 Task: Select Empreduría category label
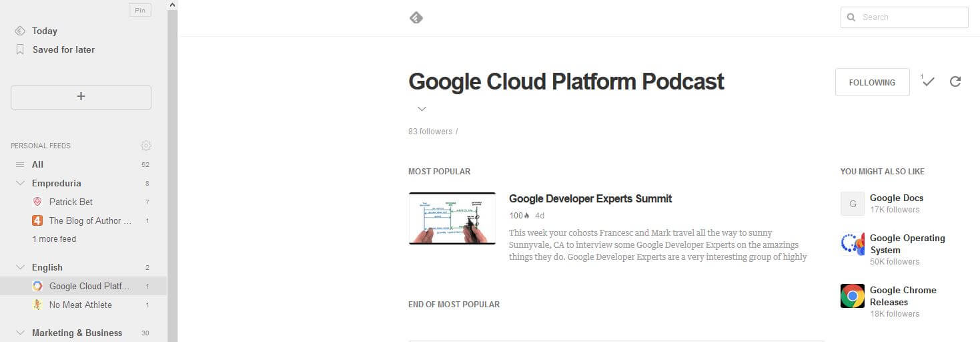click(57, 183)
